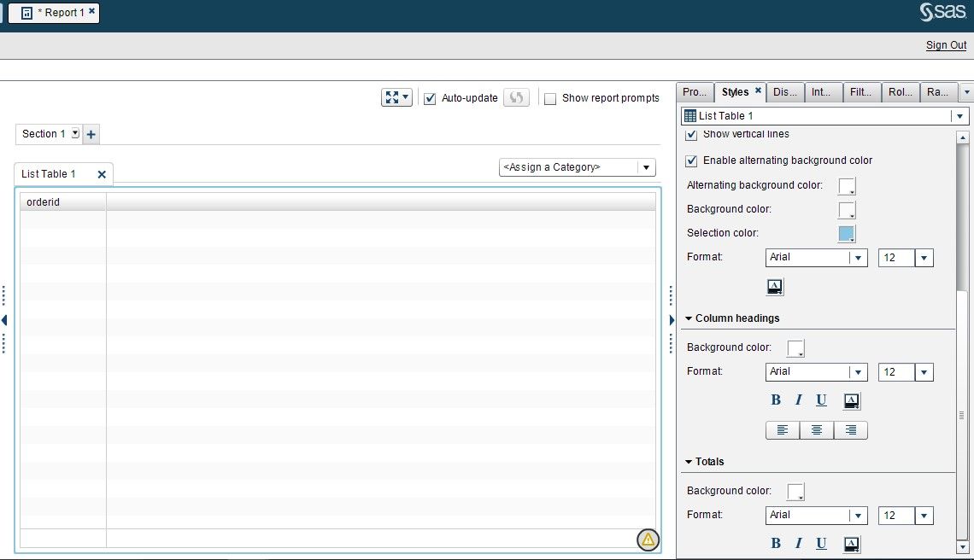The width and height of the screenshot is (974, 560).
Task: Switch to the Styles tab
Action: coord(735,91)
